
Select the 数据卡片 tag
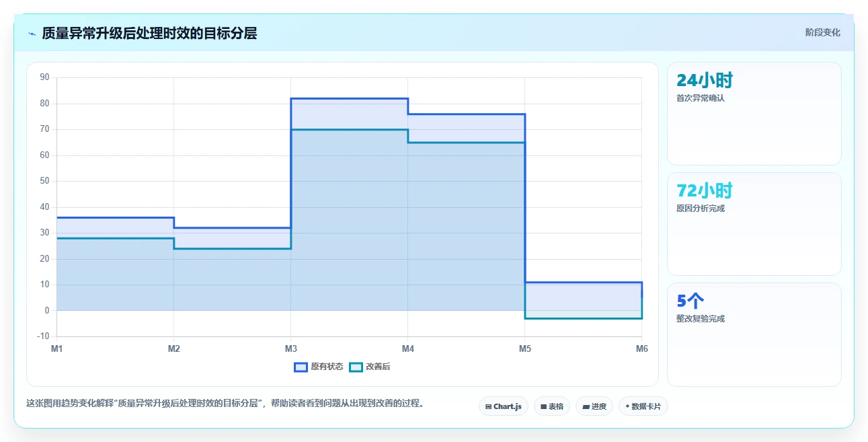click(643, 406)
